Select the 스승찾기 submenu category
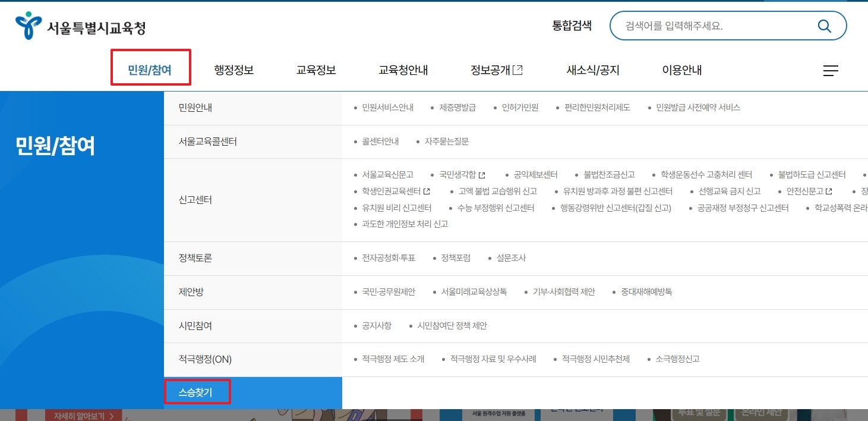868x421 pixels. (x=253, y=393)
